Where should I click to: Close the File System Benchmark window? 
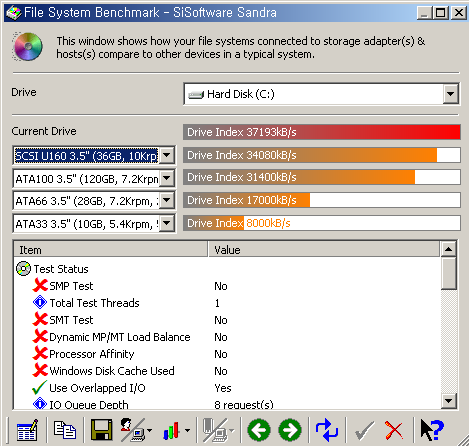coord(459,13)
